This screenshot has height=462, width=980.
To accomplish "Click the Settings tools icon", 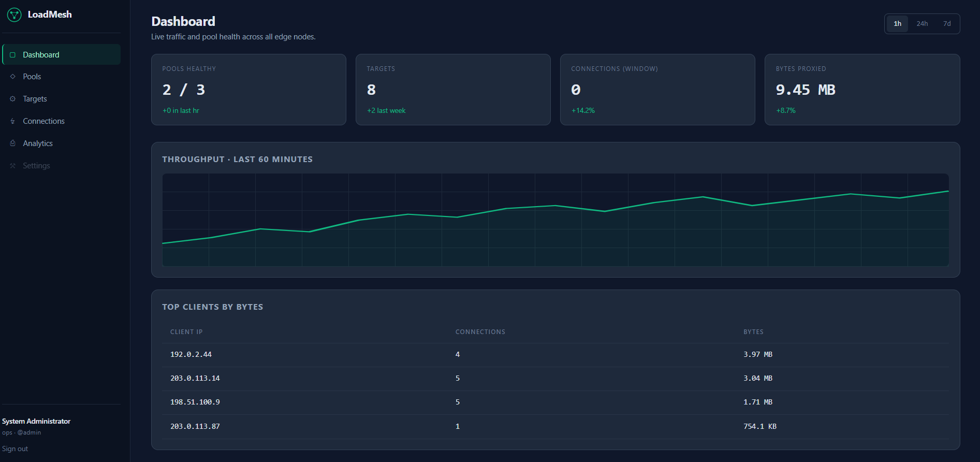I will tap(13, 166).
